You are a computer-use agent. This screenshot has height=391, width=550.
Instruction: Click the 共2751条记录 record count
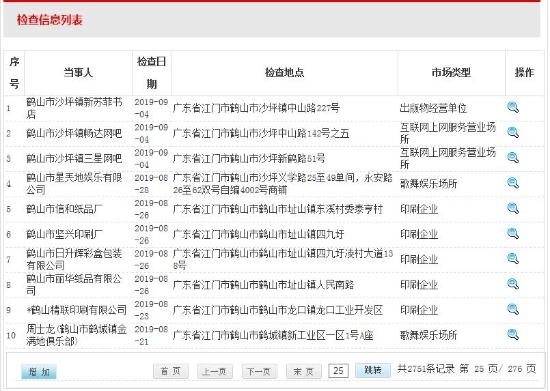point(426,369)
